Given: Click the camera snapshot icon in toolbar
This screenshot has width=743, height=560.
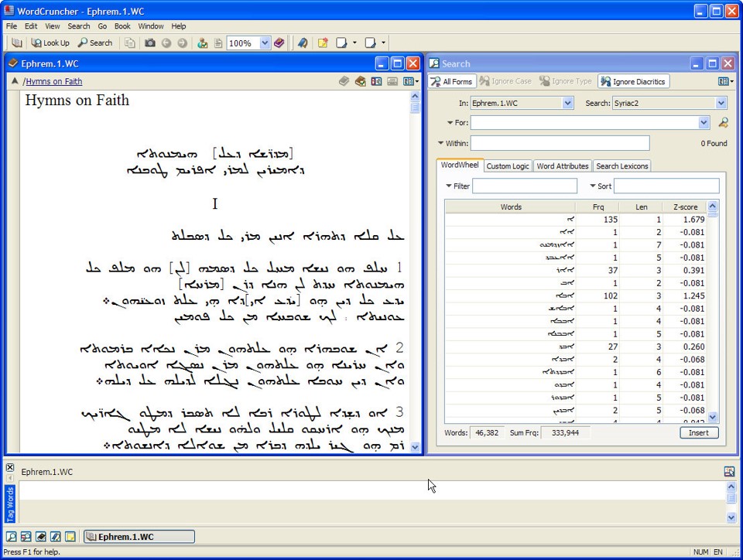Looking at the screenshot, I should coord(150,43).
